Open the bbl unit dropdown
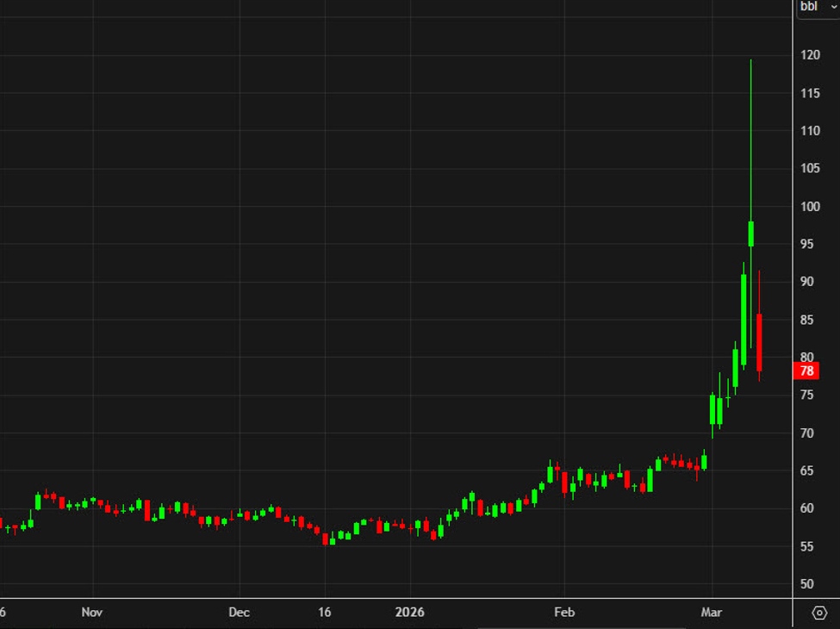The image size is (840, 629). point(815,7)
